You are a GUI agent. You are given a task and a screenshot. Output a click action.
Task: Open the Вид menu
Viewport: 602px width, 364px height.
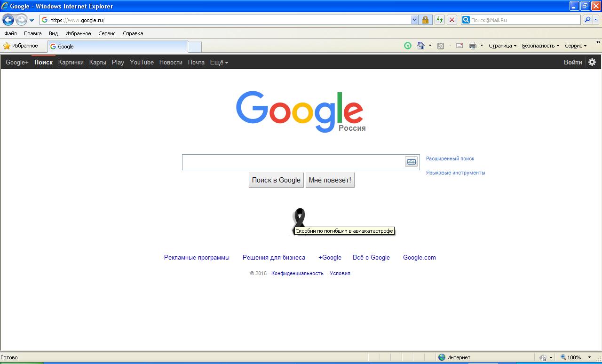point(53,33)
